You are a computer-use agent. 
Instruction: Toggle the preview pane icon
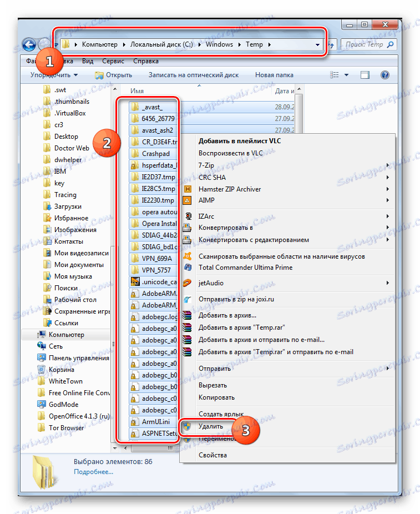pos(365,75)
